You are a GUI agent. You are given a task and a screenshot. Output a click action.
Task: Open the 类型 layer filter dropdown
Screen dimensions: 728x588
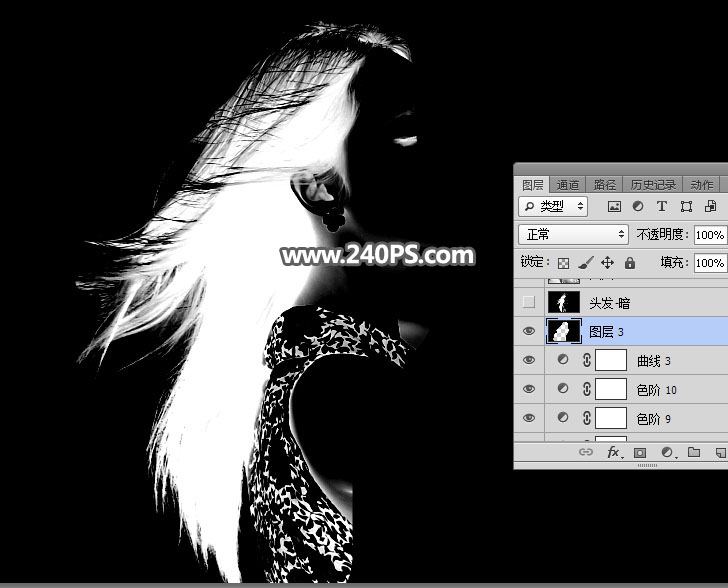coord(553,206)
